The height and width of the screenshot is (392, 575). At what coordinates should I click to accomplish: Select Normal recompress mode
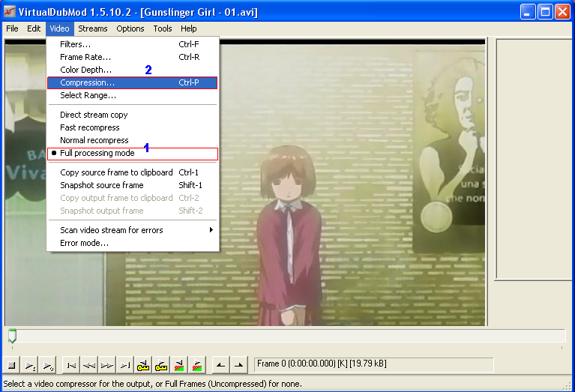133,140
